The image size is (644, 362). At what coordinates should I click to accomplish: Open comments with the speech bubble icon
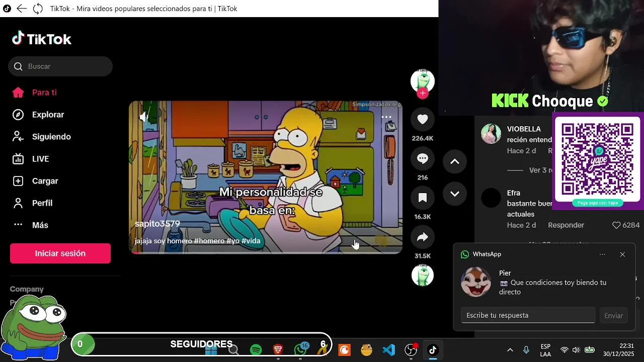tap(423, 158)
